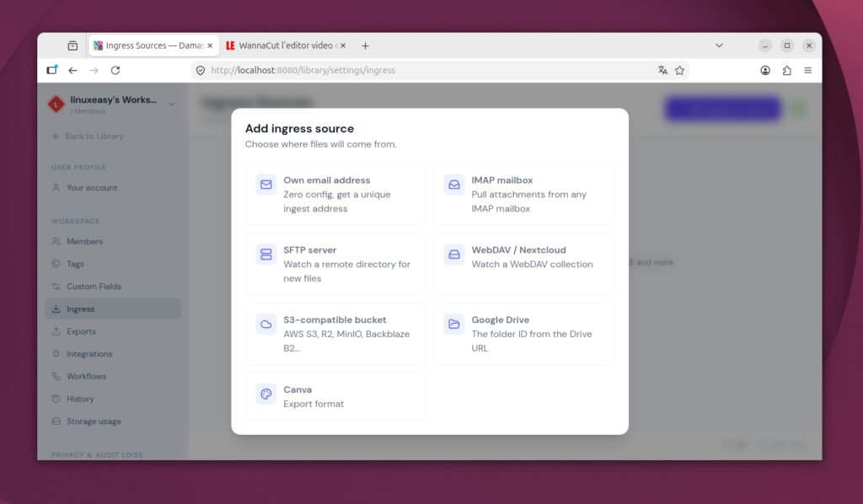Open the sidebar toggle icon in the toolbar
The height and width of the screenshot is (504, 863).
[x=51, y=70]
